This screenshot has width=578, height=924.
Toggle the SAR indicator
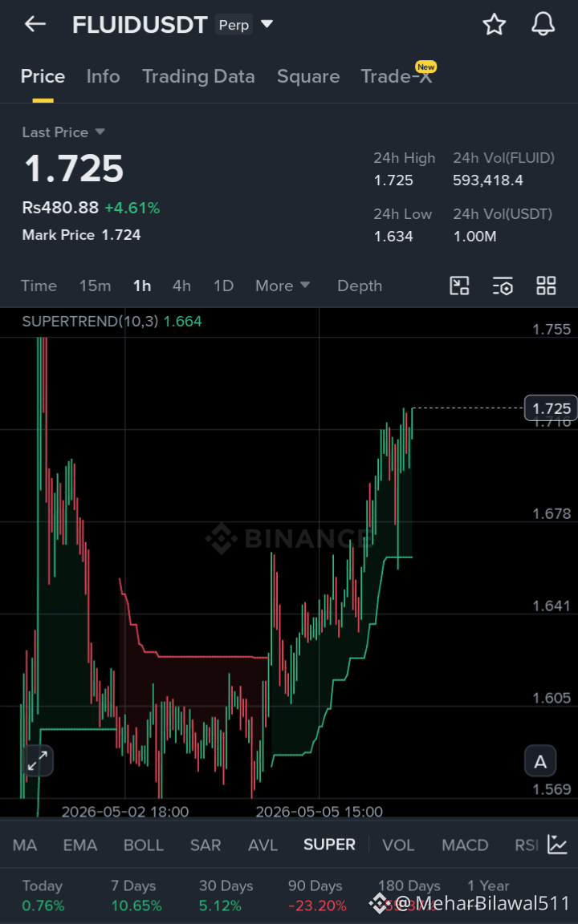[206, 845]
